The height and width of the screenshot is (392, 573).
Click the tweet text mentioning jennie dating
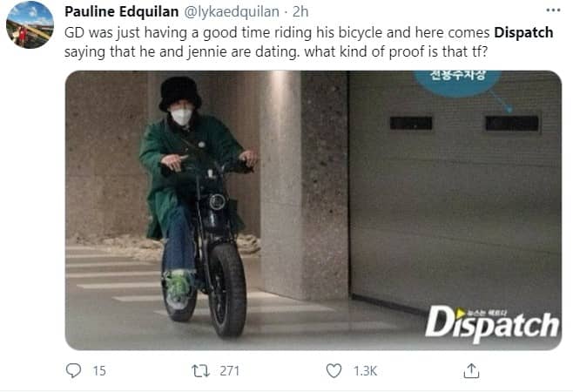(276, 52)
